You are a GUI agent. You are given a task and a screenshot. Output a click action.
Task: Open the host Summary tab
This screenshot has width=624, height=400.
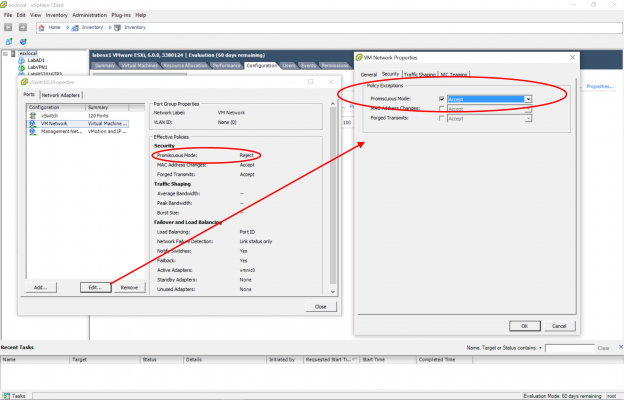click(x=105, y=66)
